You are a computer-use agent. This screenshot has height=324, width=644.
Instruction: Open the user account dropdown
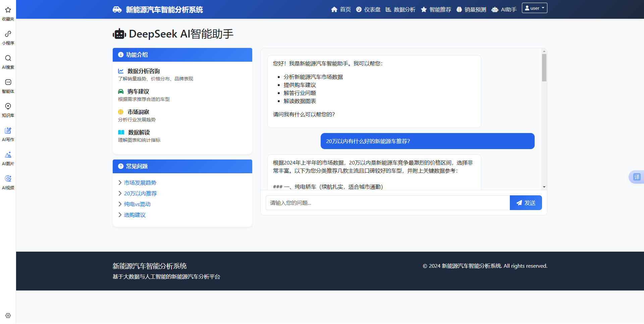click(534, 8)
